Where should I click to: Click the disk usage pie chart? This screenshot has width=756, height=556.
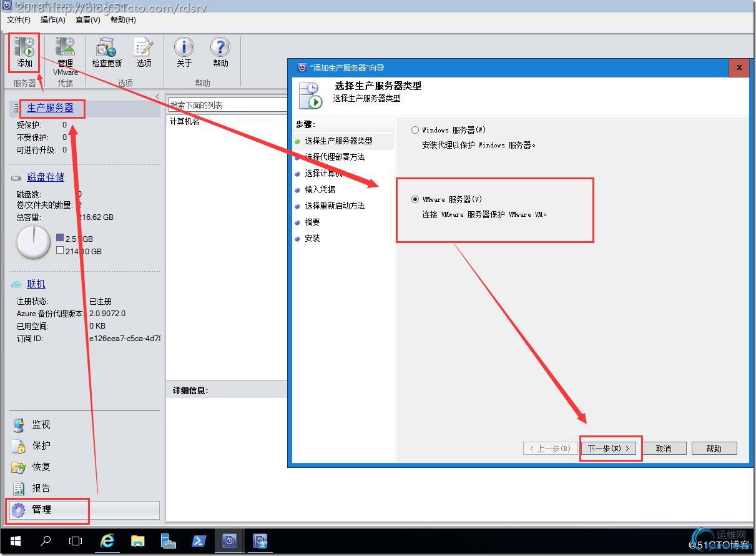[x=33, y=243]
